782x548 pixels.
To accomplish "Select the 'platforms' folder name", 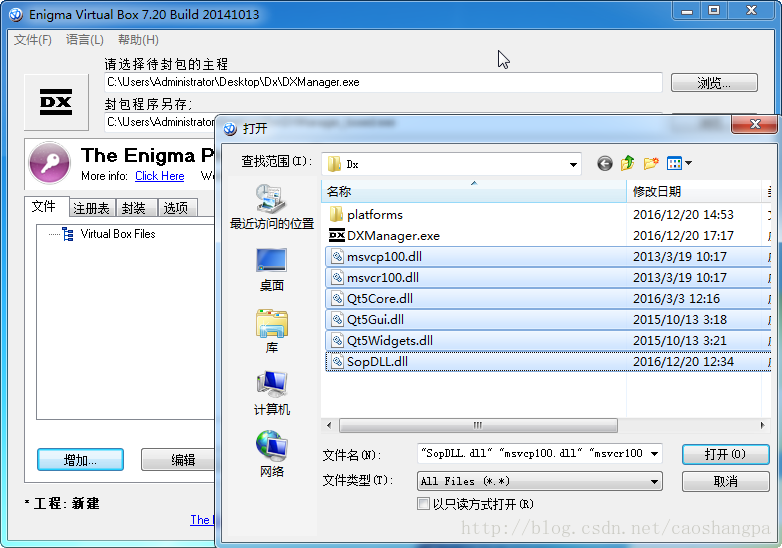I will click(375, 215).
